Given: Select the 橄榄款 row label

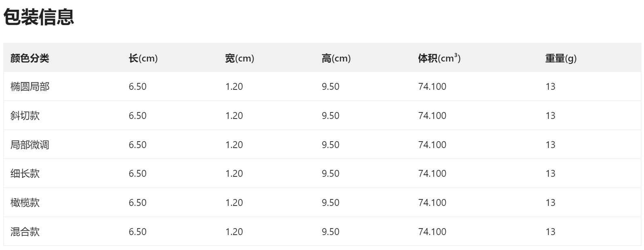Looking at the screenshot, I should tap(25, 203).
